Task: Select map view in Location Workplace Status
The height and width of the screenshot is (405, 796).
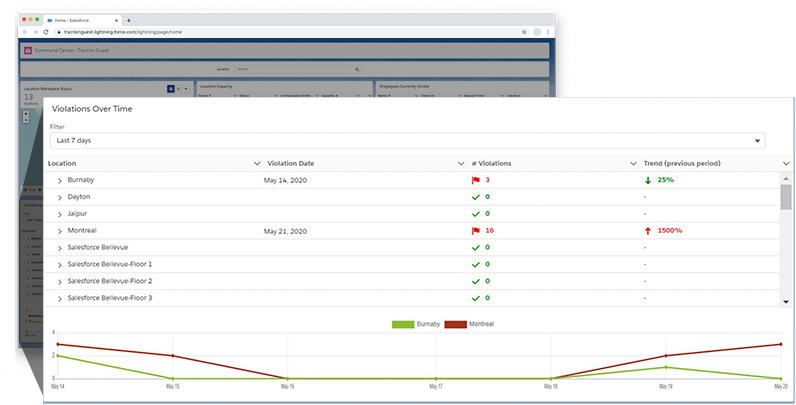Action: (171, 89)
